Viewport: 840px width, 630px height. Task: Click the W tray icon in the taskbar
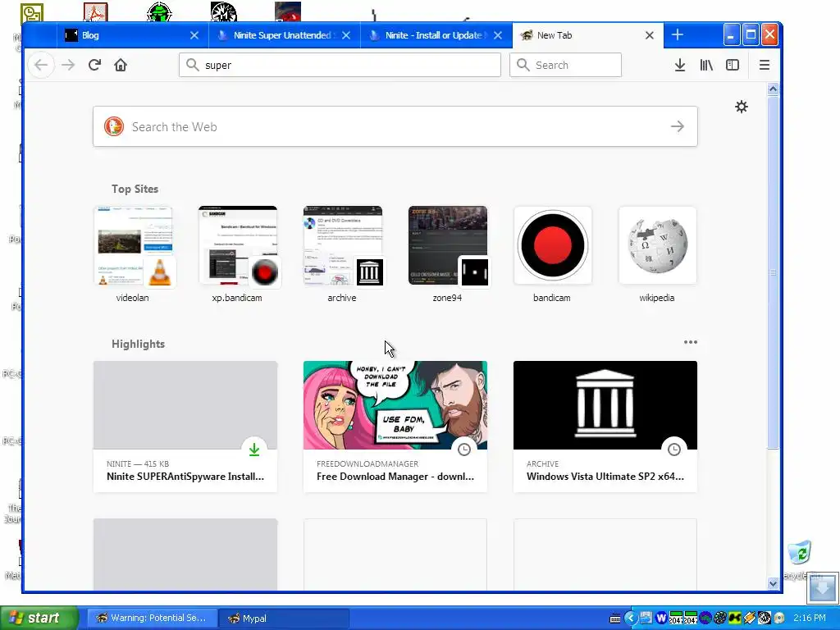tap(660, 619)
